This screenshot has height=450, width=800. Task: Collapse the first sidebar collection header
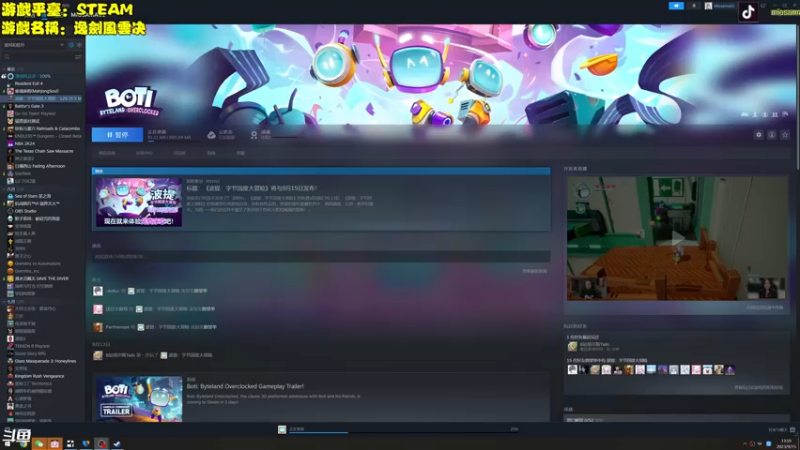click(x=14, y=68)
